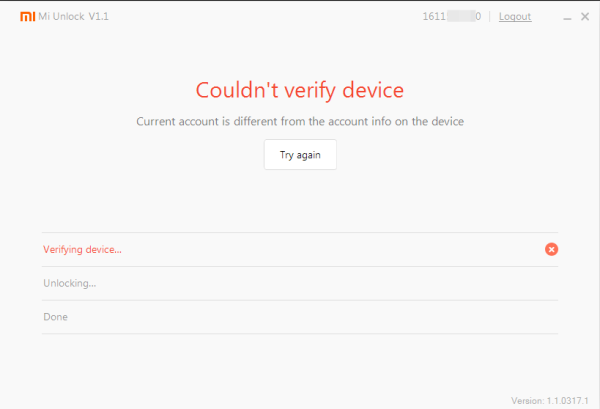Click the red error X icon
600x409 pixels.
coord(551,249)
